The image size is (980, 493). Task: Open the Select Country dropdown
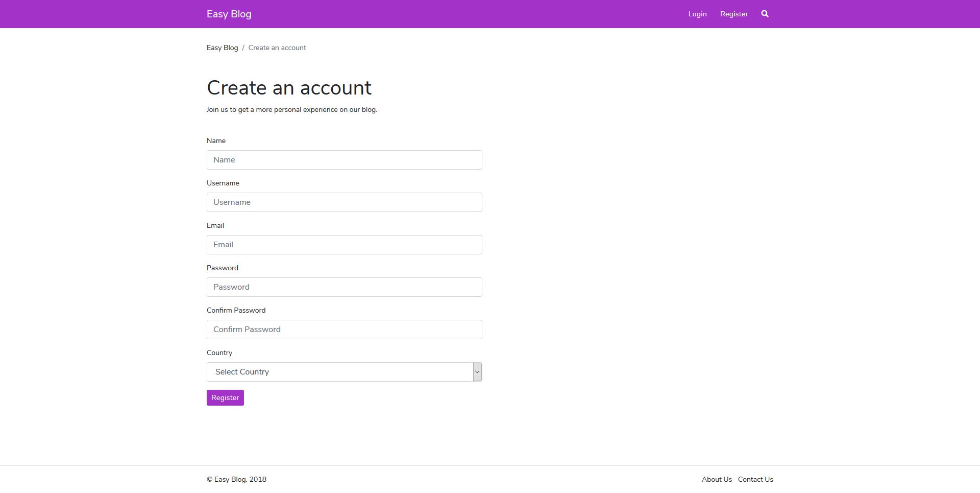pos(339,372)
